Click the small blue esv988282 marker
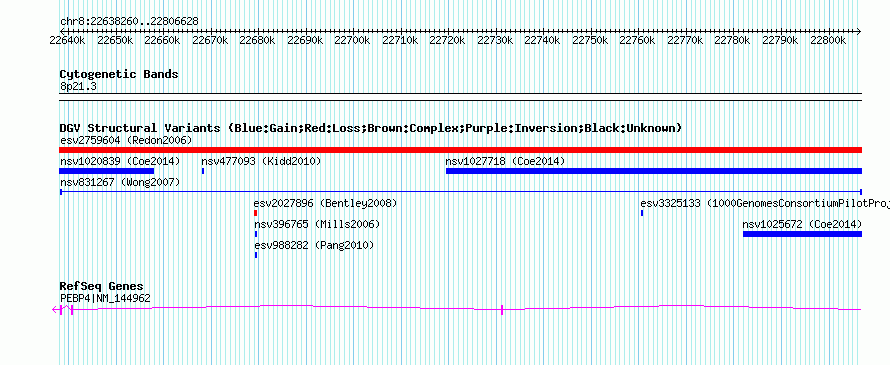Screen dimensions: 890x365 [x=255, y=255]
